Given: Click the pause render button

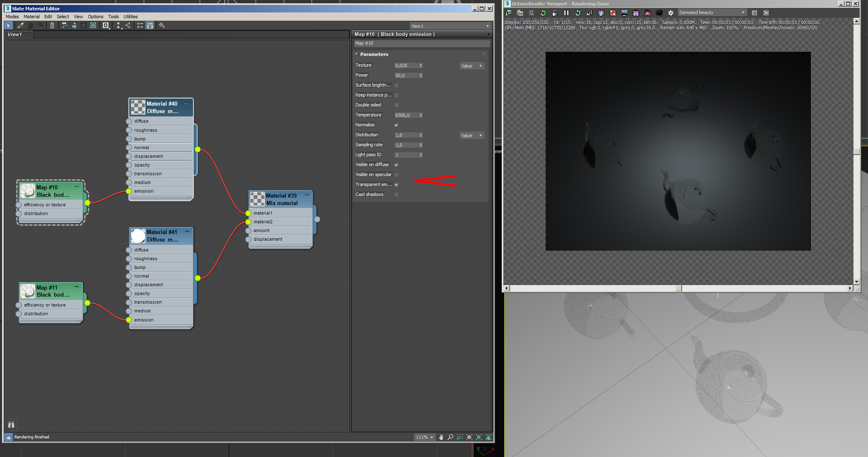Looking at the screenshot, I should [x=566, y=13].
